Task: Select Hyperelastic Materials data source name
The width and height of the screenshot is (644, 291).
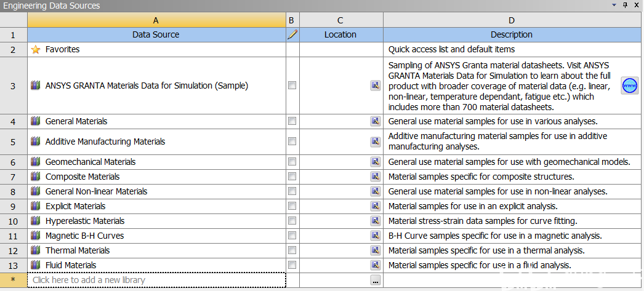Action: [x=85, y=221]
